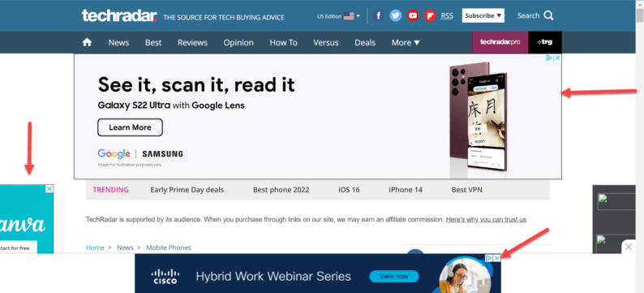Open AdChoices info on Galaxy ad
The height and width of the screenshot is (293, 644).
coord(550,58)
